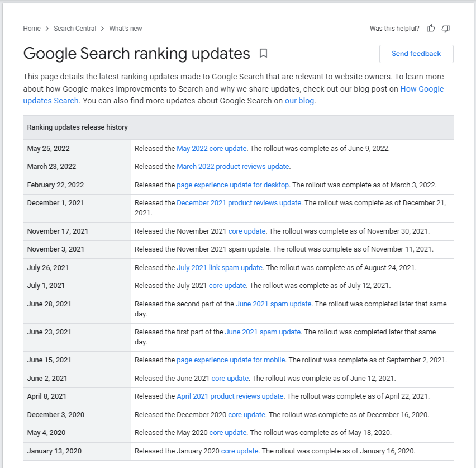
Task: Open What's new breadcrumb link
Action: tap(125, 29)
